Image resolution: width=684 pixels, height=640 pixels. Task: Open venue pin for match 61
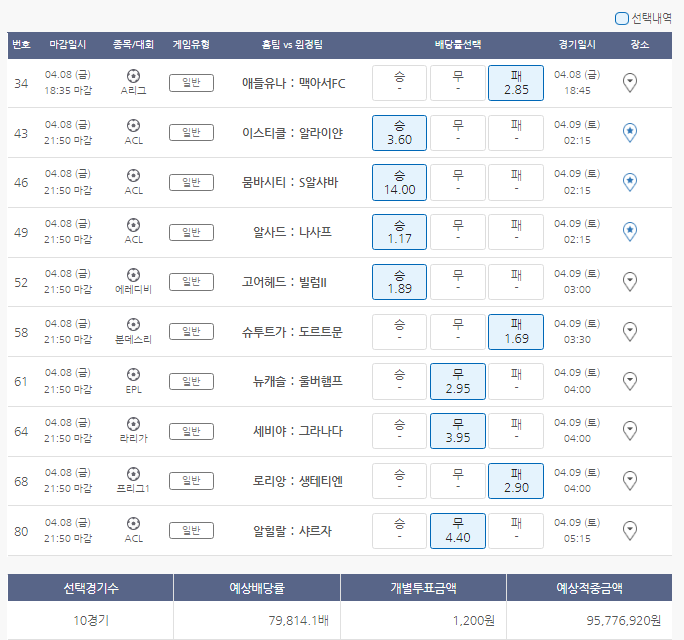point(629,381)
